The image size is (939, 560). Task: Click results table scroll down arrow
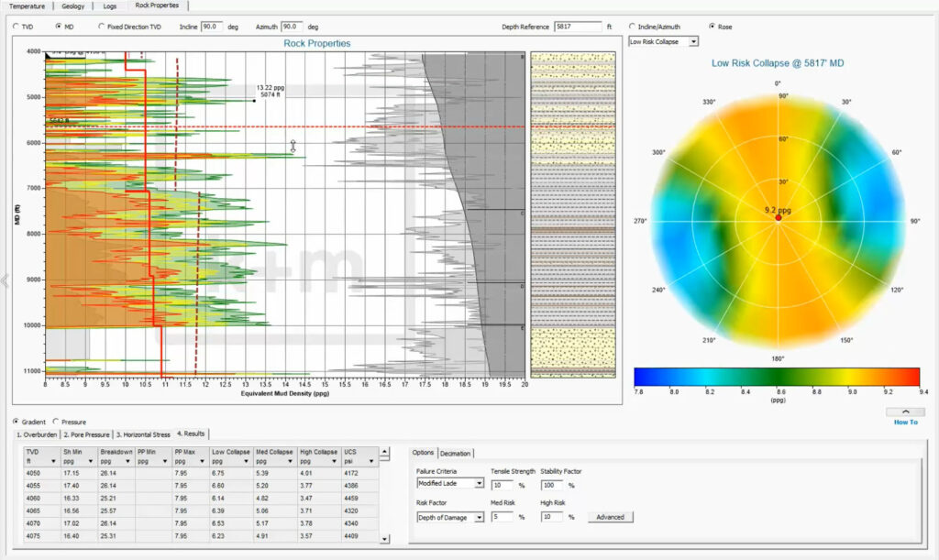click(384, 539)
